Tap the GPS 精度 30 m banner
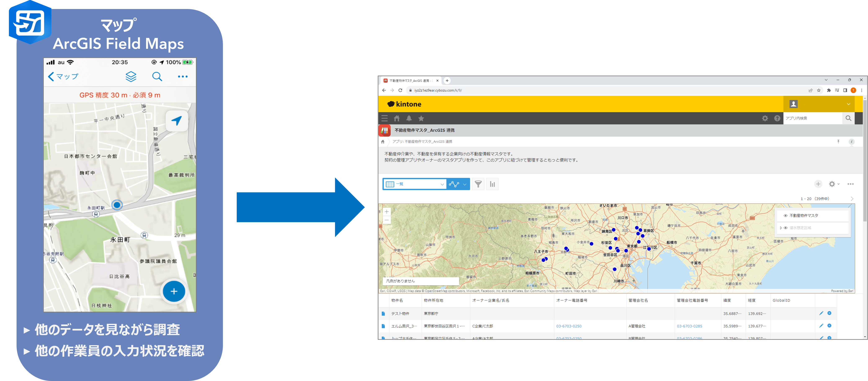 pos(120,95)
